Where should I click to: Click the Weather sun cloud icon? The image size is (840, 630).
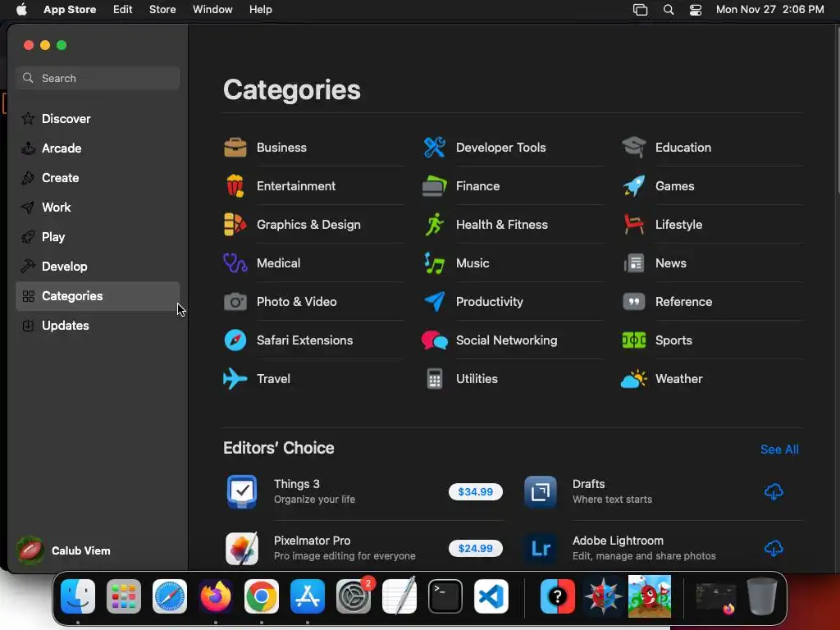tap(634, 379)
